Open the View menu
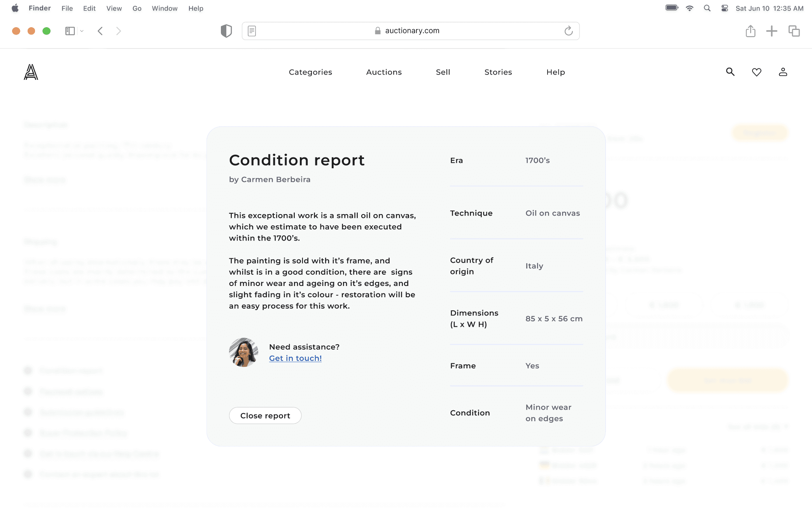 pyautogui.click(x=114, y=8)
